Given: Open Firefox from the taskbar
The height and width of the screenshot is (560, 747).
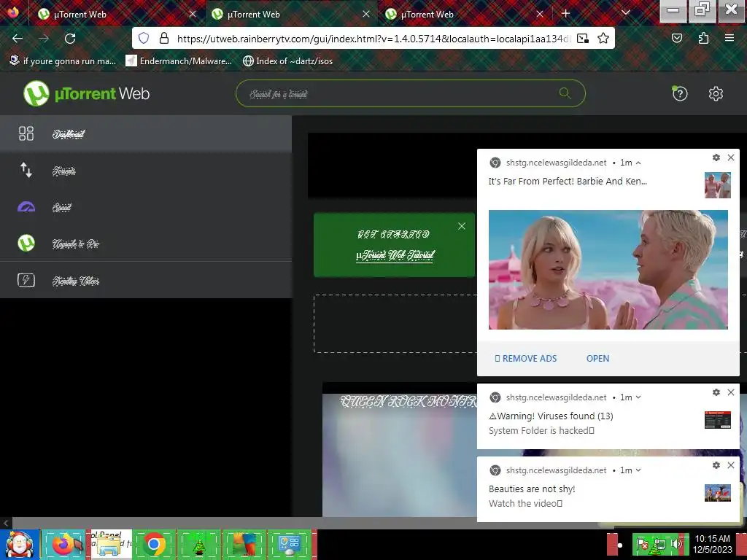Looking at the screenshot, I should (x=63, y=544).
